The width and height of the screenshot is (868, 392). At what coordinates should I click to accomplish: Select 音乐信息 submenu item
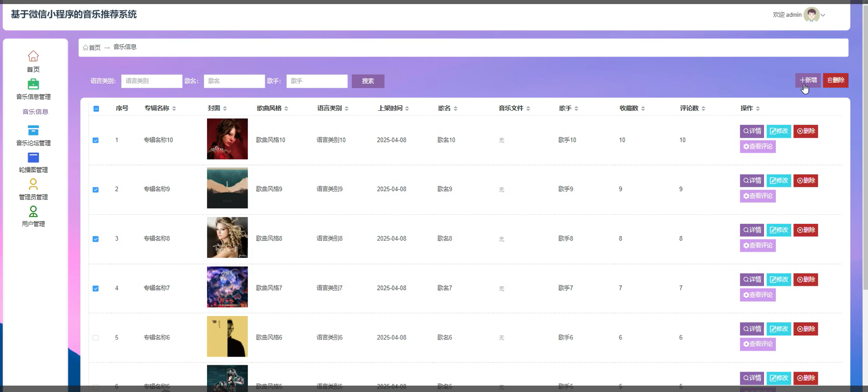35,112
